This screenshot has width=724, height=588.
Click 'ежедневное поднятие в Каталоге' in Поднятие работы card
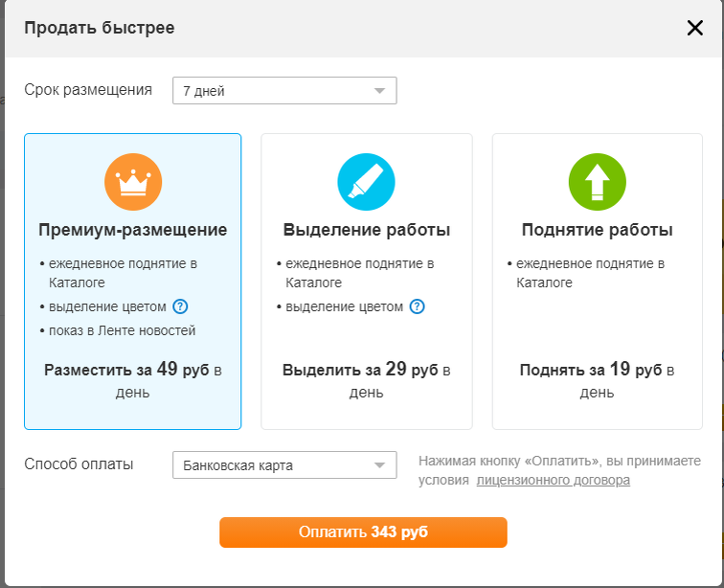pos(590,273)
